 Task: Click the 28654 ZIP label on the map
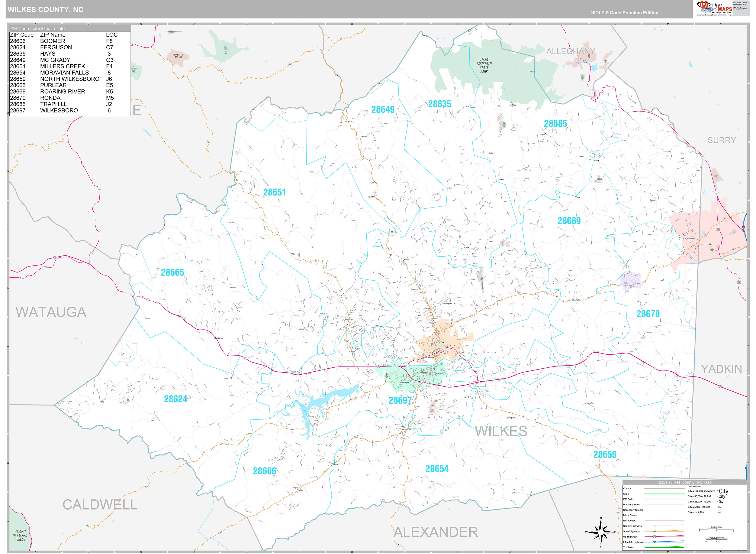click(437, 469)
